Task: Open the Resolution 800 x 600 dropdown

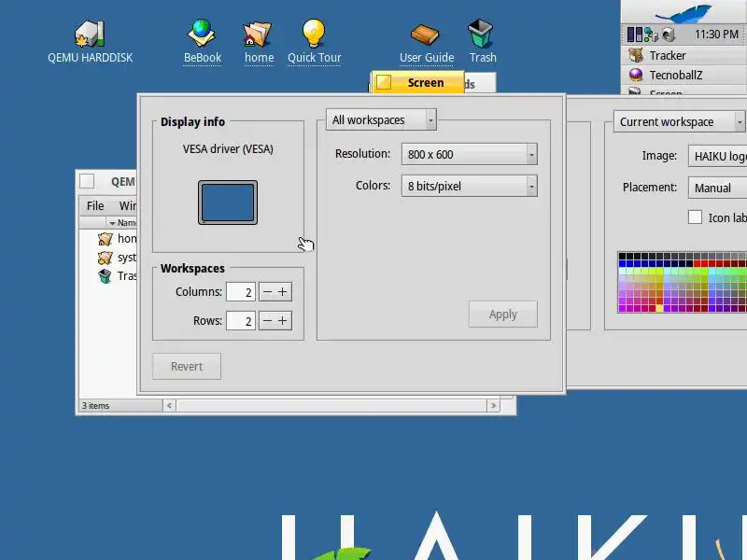Action: click(x=470, y=154)
